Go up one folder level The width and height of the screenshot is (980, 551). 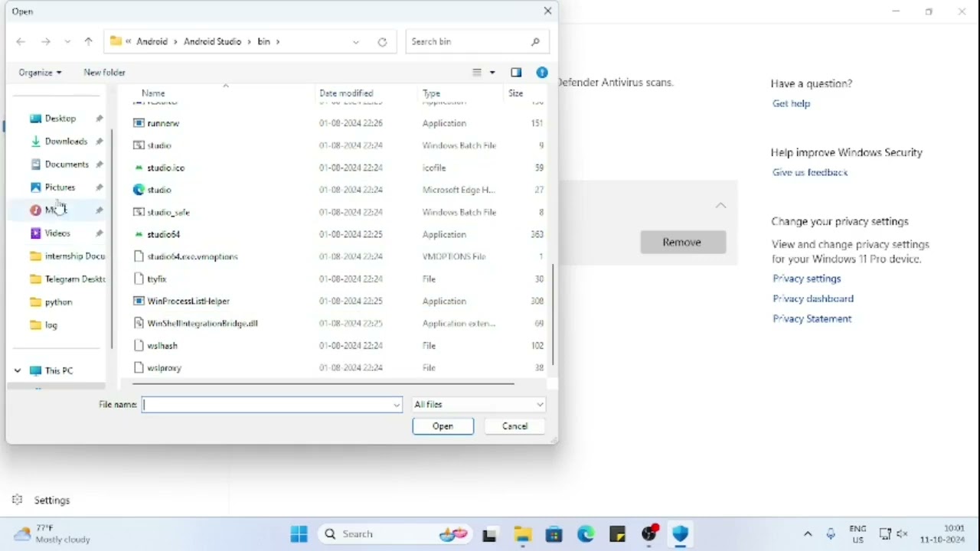[88, 41]
